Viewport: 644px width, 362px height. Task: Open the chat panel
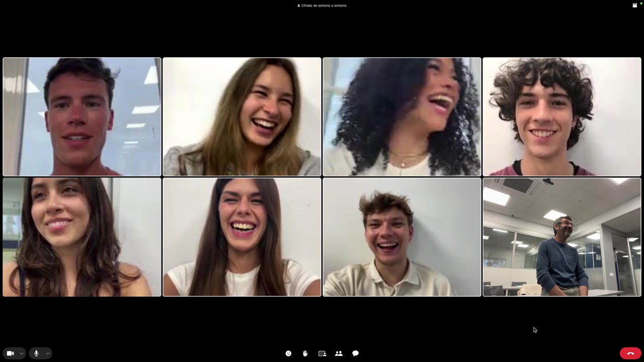coord(355,353)
